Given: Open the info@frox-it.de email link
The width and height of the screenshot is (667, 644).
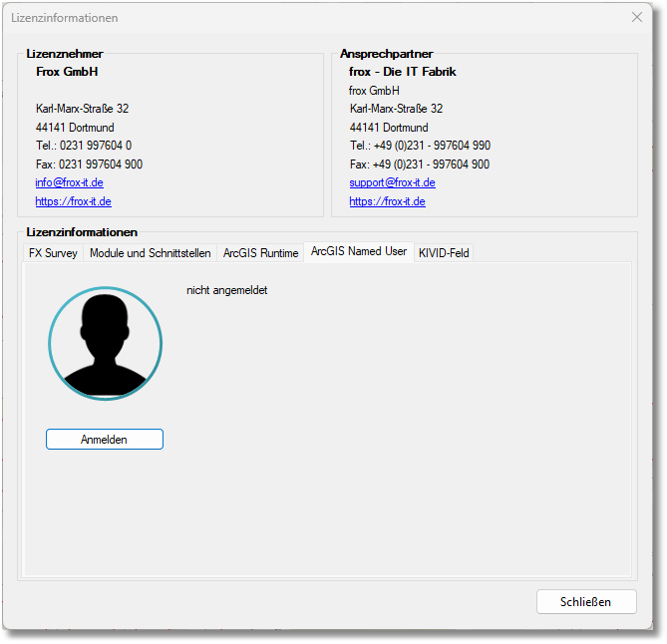Looking at the screenshot, I should pyautogui.click(x=69, y=183).
